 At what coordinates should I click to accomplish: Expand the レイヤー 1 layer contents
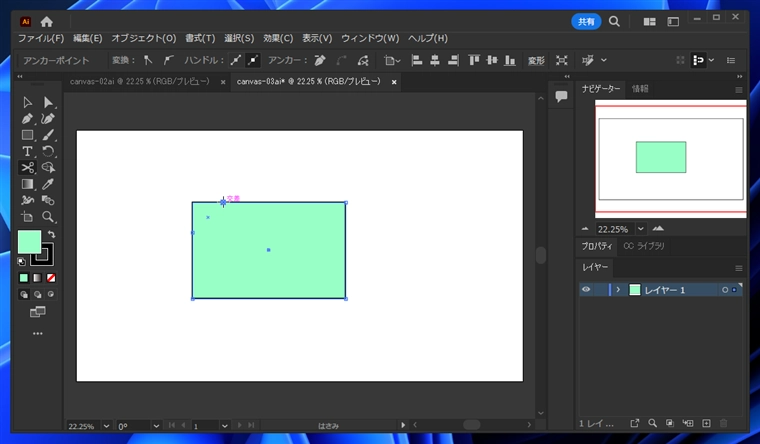(618, 290)
